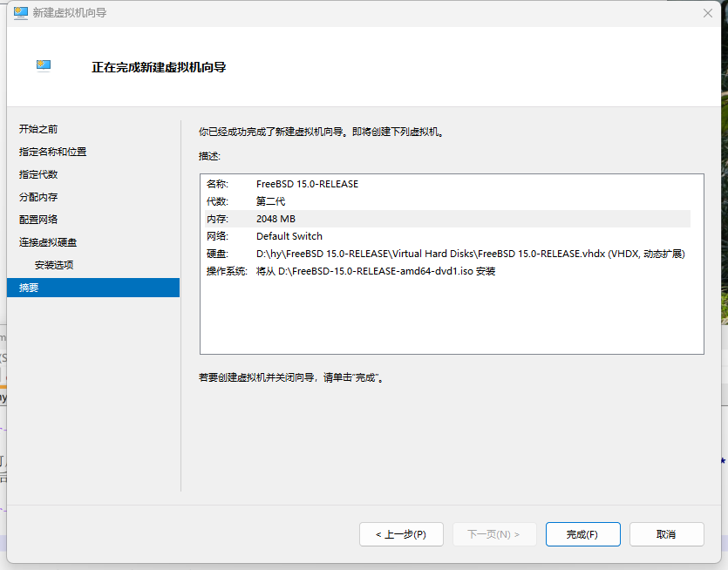Select the 硬盘 vhdx path row
Screen dimensions: 728x570
pyautogui.click(x=447, y=254)
